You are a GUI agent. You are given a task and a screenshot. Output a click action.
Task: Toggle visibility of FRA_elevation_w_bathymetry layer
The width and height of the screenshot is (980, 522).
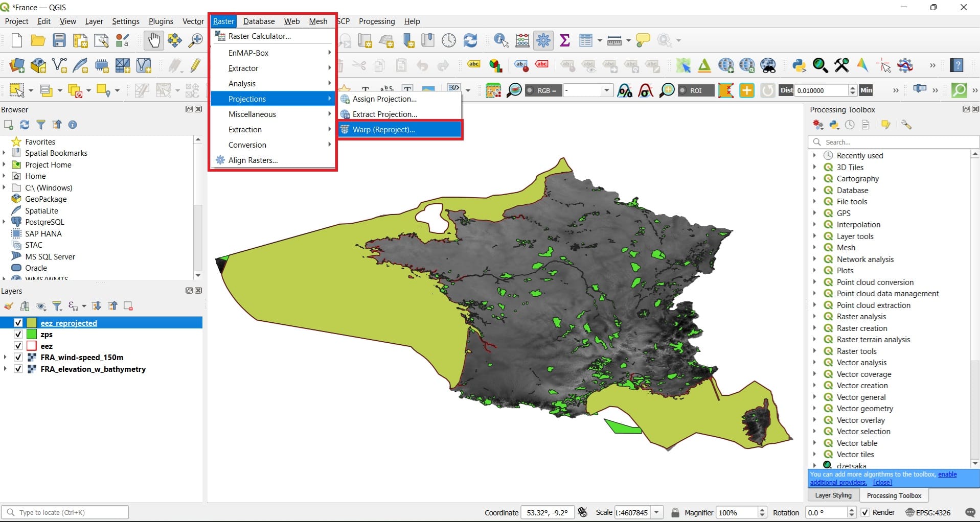tap(18, 369)
